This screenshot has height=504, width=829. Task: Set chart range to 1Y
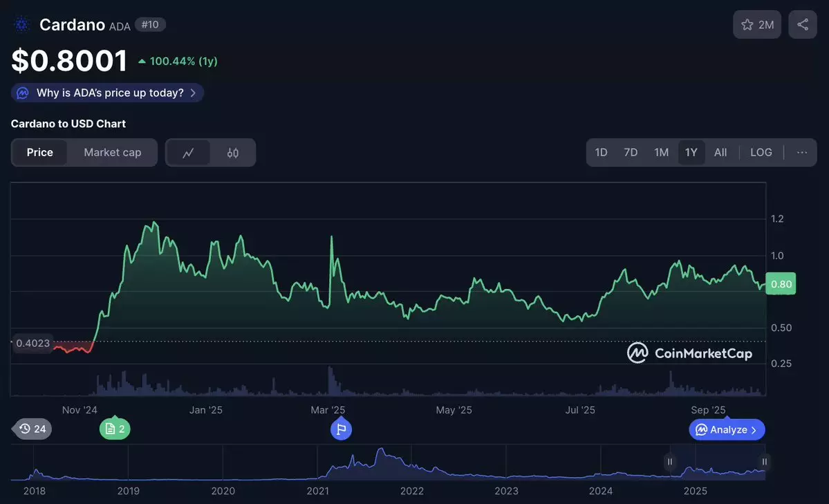coord(691,152)
